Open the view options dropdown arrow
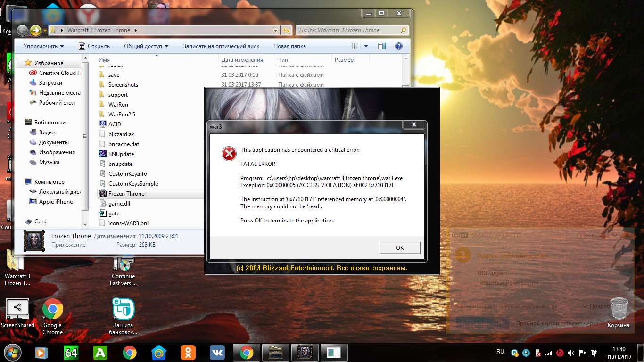Image resolution: width=644 pixels, height=362 pixels. click(x=366, y=46)
